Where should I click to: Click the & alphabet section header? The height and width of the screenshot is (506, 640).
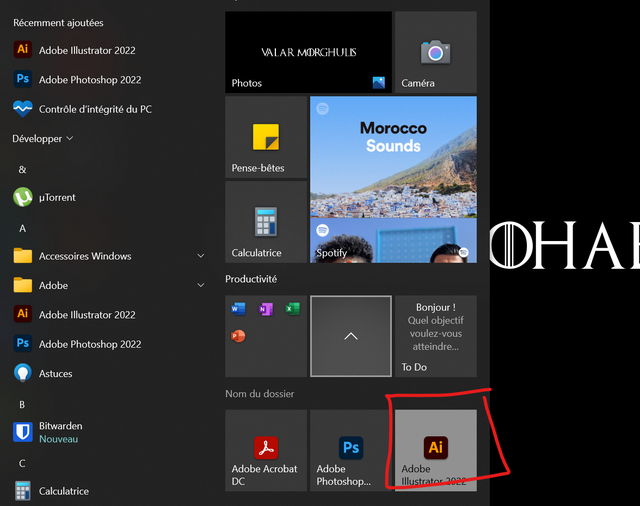[22, 169]
